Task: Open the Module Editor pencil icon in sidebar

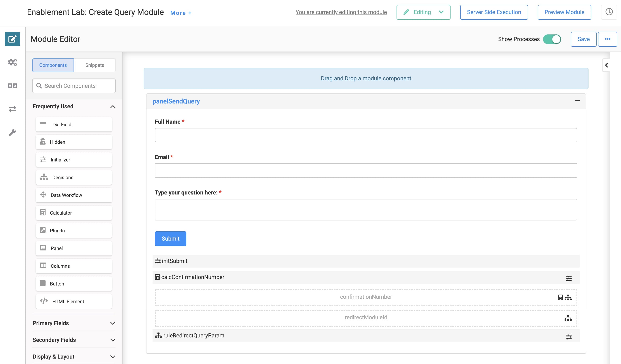Action: point(12,39)
